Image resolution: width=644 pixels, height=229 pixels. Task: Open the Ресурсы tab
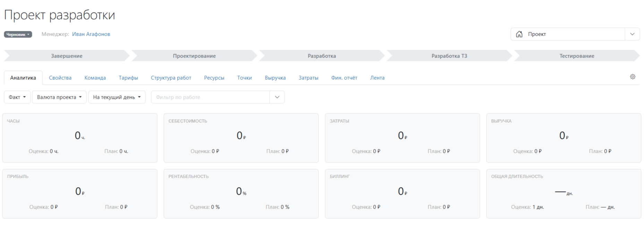(214, 78)
